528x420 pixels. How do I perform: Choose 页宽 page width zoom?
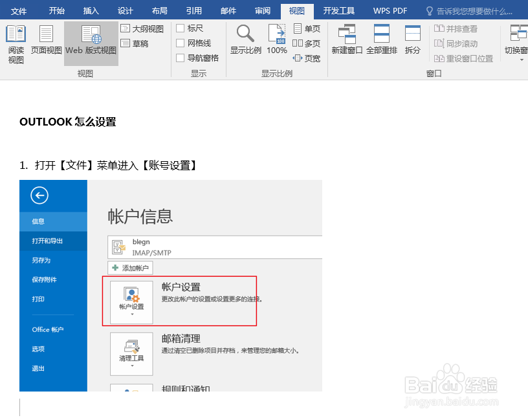[x=307, y=58]
